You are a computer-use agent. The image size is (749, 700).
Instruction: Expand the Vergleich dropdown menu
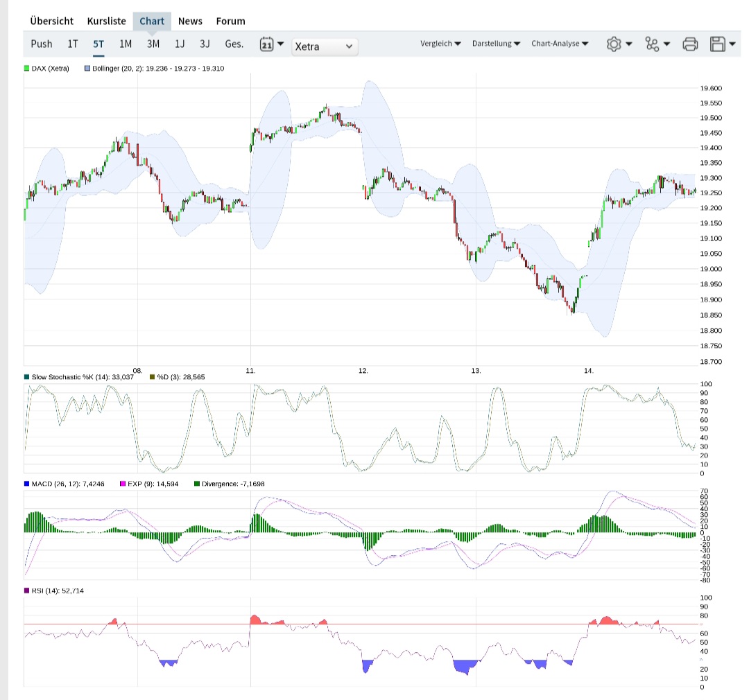tap(440, 44)
